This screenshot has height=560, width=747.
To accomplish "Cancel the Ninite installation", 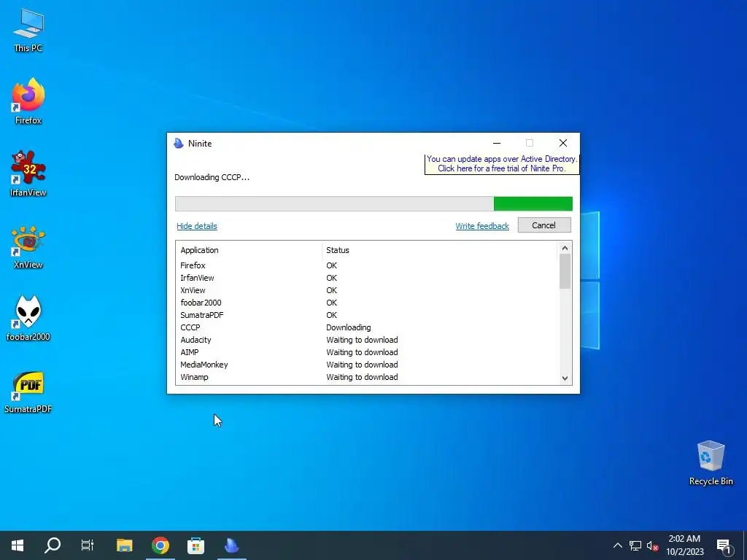I will (544, 225).
